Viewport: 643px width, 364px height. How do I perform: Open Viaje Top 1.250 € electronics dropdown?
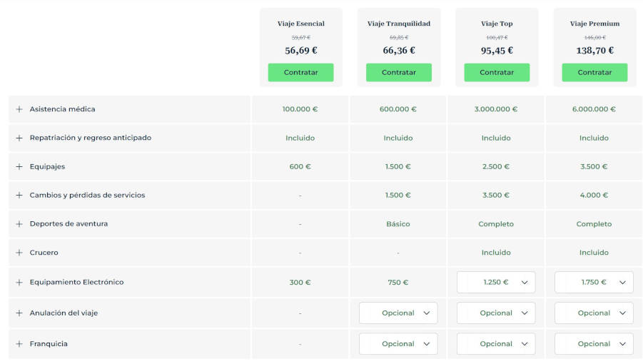(x=496, y=282)
